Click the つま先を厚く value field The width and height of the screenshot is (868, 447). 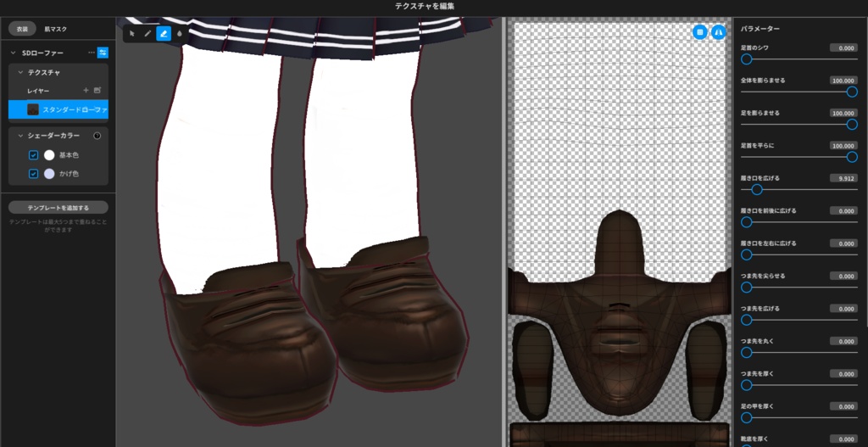click(843, 374)
